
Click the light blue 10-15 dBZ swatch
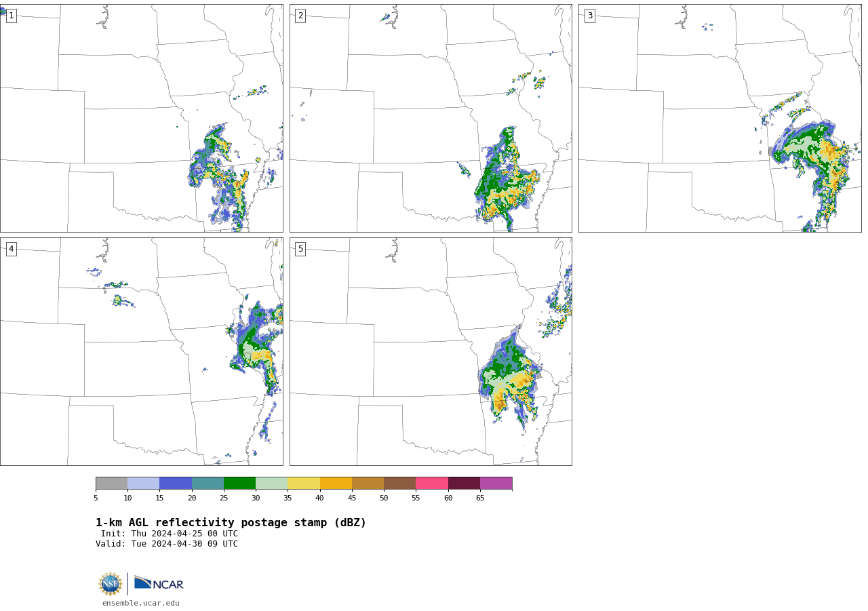143,484
